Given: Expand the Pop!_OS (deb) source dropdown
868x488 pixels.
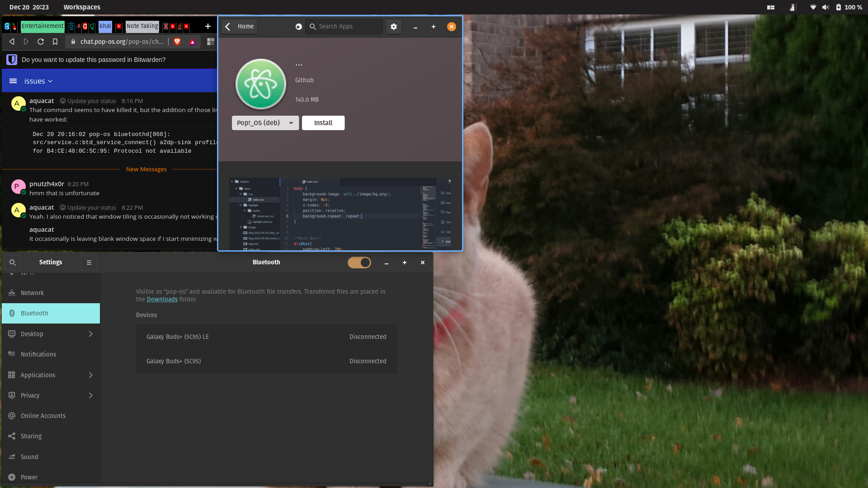Looking at the screenshot, I should coord(265,123).
